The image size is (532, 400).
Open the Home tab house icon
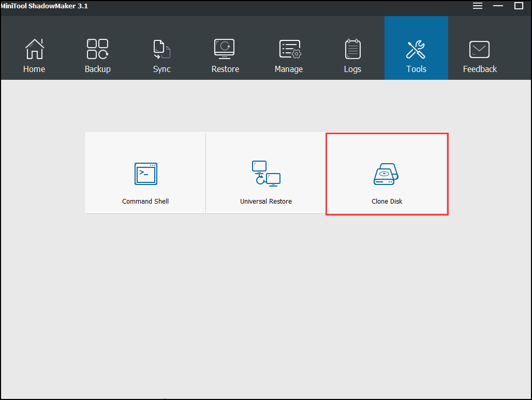pos(34,49)
